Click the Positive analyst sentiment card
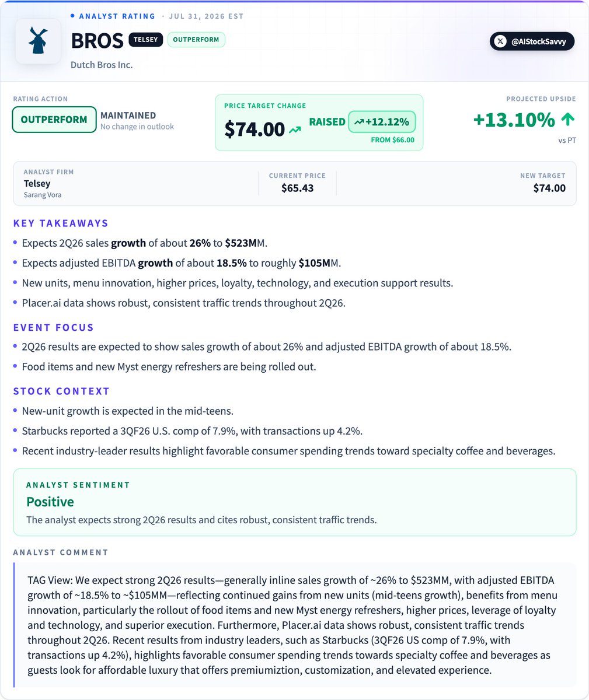Viewport: 589px width, 700px height. (x=295, y=502)
